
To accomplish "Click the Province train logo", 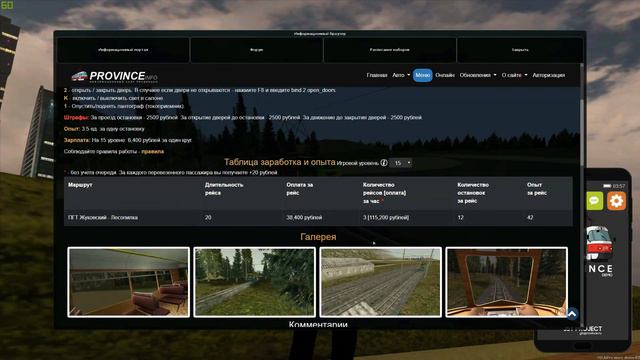I will point(115,76).
